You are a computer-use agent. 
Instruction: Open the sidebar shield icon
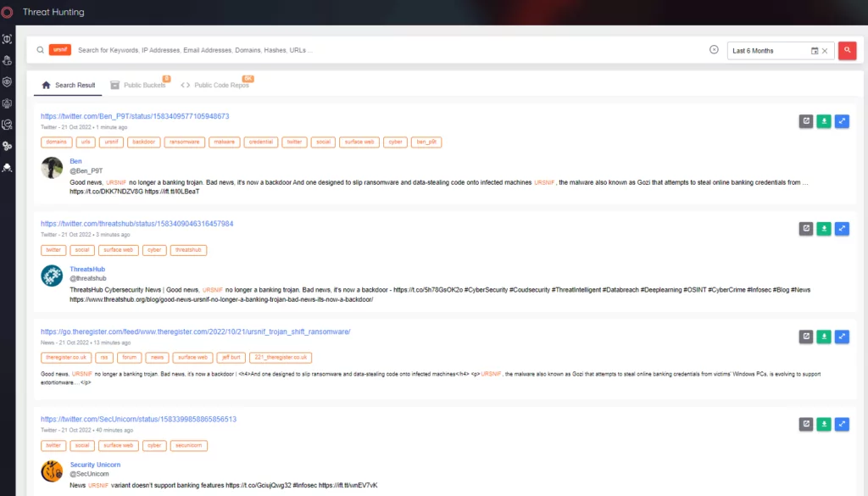(x=7, y=82)
